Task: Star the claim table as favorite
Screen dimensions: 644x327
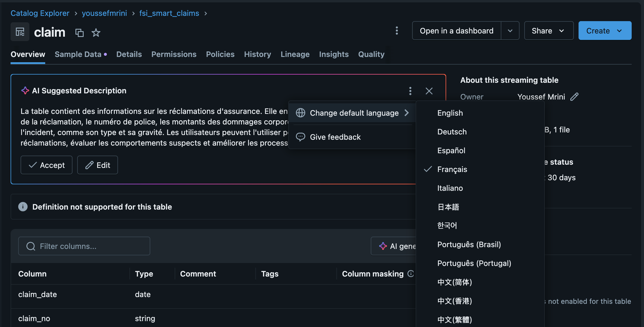Action: pos(96,33)
